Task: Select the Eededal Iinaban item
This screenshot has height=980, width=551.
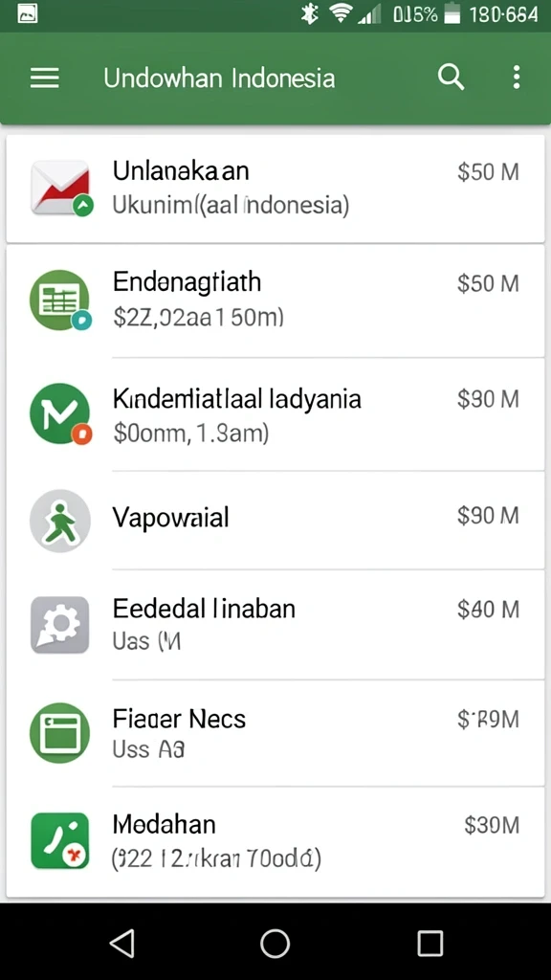Action: [275, 624]
